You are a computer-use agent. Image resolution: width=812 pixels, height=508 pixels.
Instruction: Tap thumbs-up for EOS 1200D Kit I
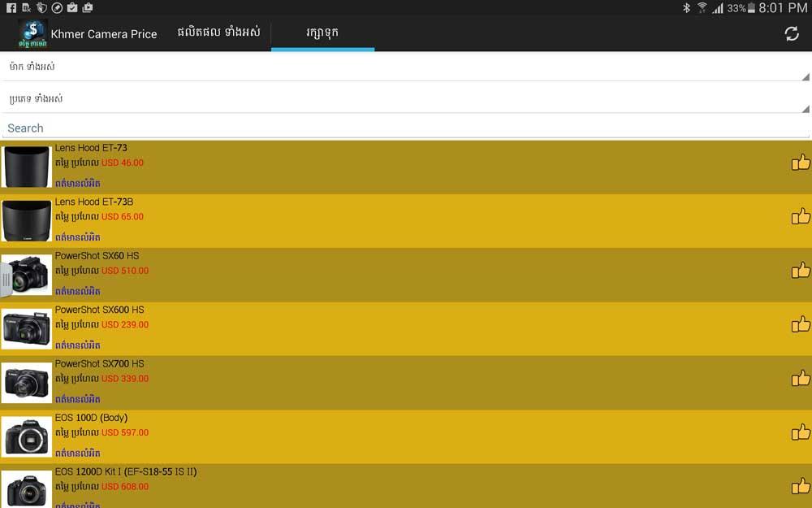800,486
